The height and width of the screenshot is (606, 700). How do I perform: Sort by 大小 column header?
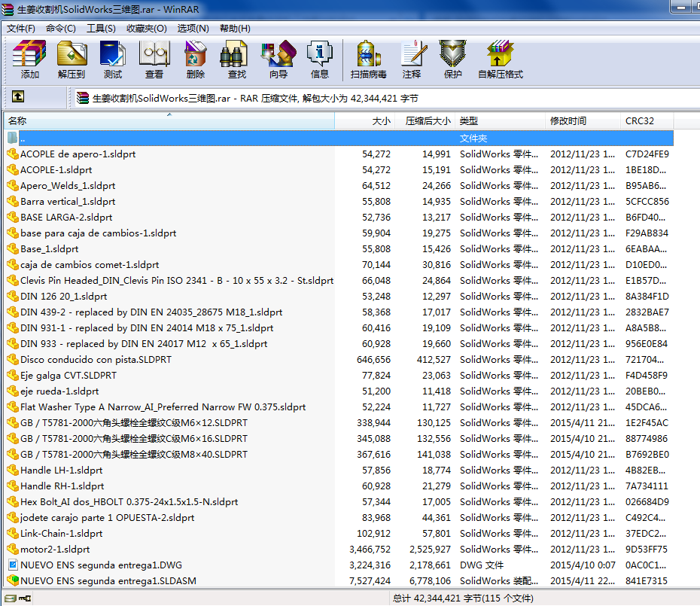click(365, 120)
